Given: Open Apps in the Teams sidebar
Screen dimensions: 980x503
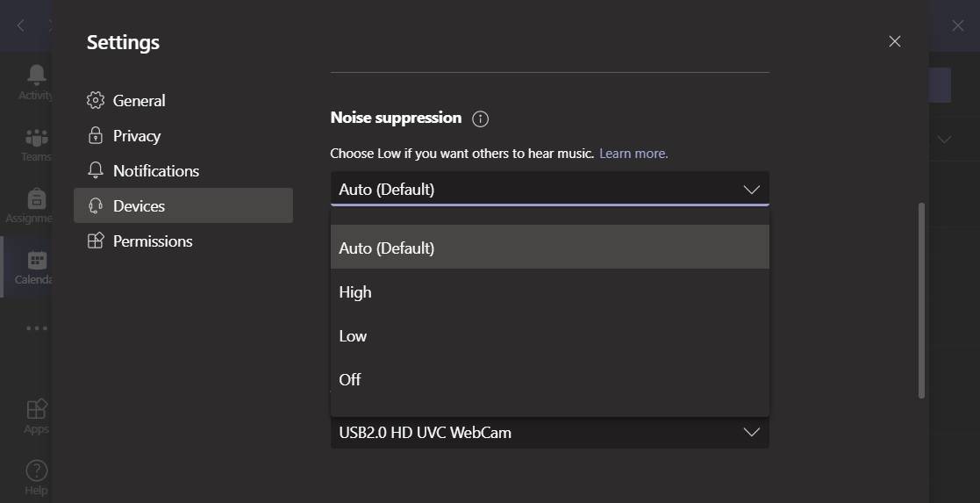Looking at the screenshot, I should coord(36,417).
